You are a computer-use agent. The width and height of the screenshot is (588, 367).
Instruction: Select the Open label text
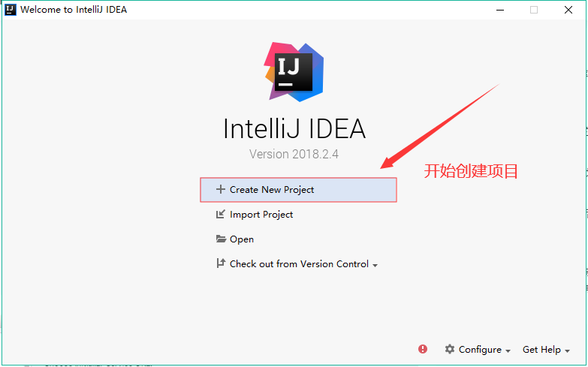[242, 239]
